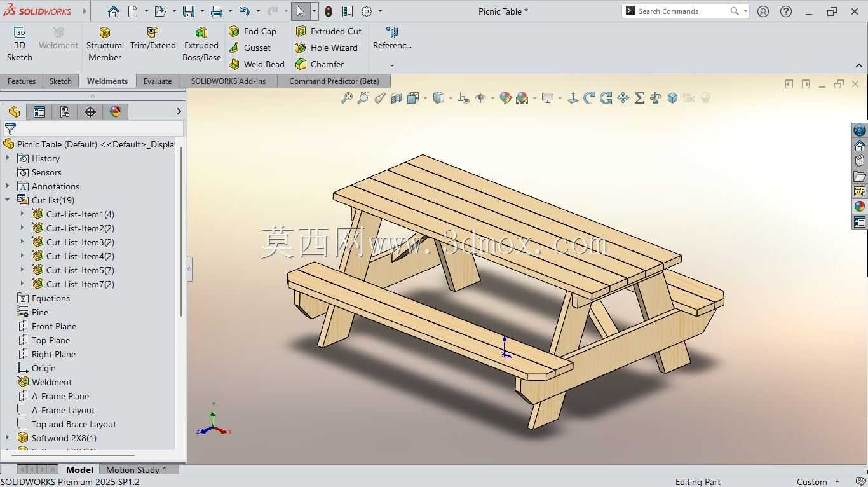Choose the Extruded Cut command
Viewport: 868px width, 487px height.
(x=329, y=31)
